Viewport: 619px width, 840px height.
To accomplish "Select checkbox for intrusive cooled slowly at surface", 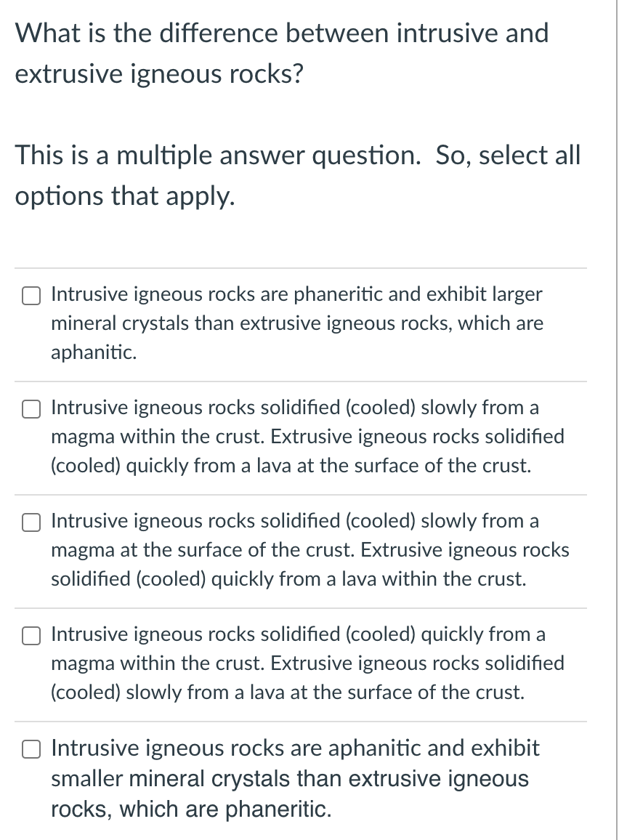I will (x=31, y=523).
